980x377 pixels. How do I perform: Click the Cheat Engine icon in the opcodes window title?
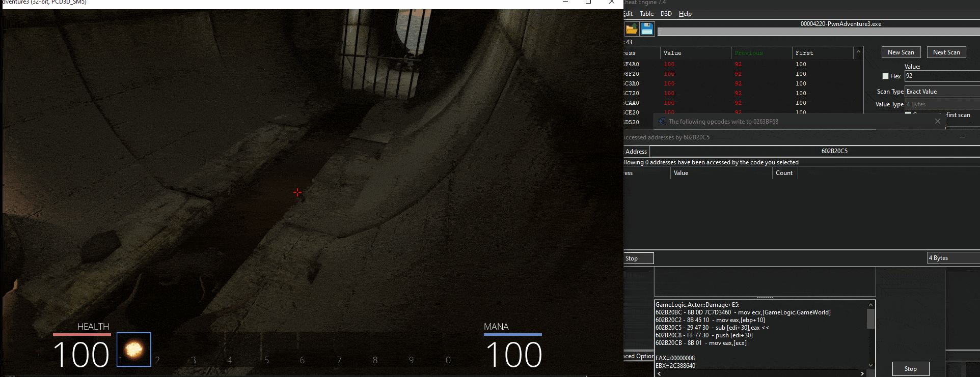click(662, 122)
